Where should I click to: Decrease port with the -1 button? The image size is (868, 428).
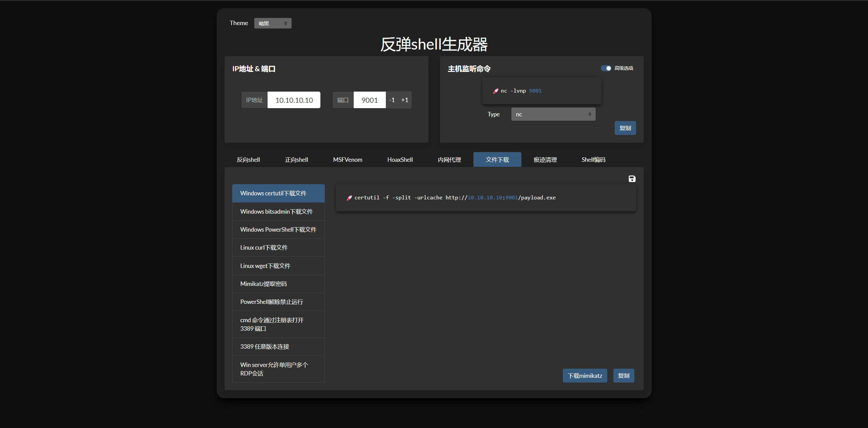[x=392, y=100]
